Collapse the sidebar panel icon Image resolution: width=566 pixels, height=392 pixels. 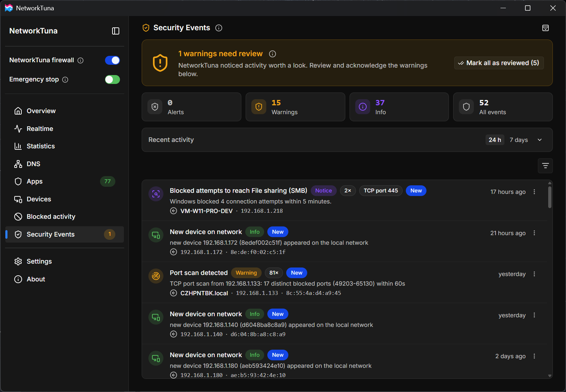pyautogui.click(x=116, y=31)
